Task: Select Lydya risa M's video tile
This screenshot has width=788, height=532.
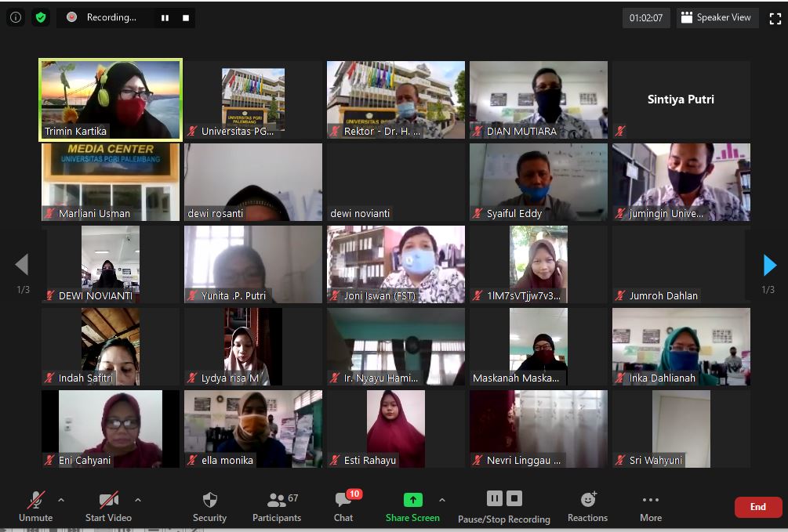Action: click(x=253, y=346)
